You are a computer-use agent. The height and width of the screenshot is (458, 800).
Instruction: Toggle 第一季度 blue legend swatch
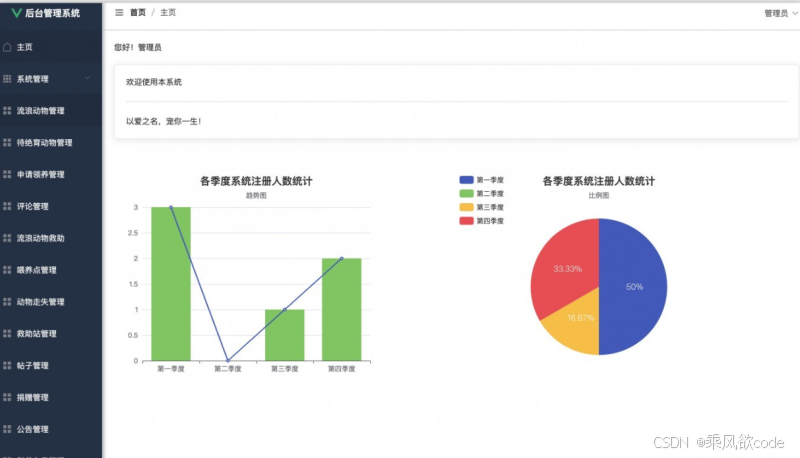[466, 180]
